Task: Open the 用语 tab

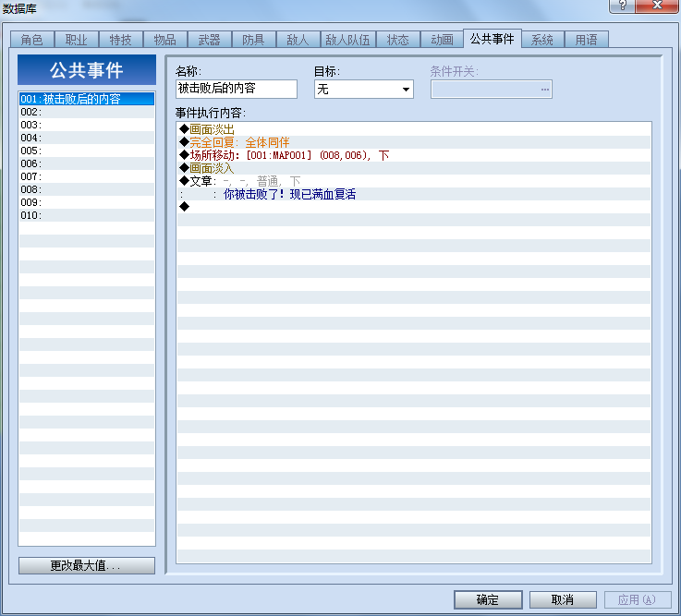Action: coord(587,40)
